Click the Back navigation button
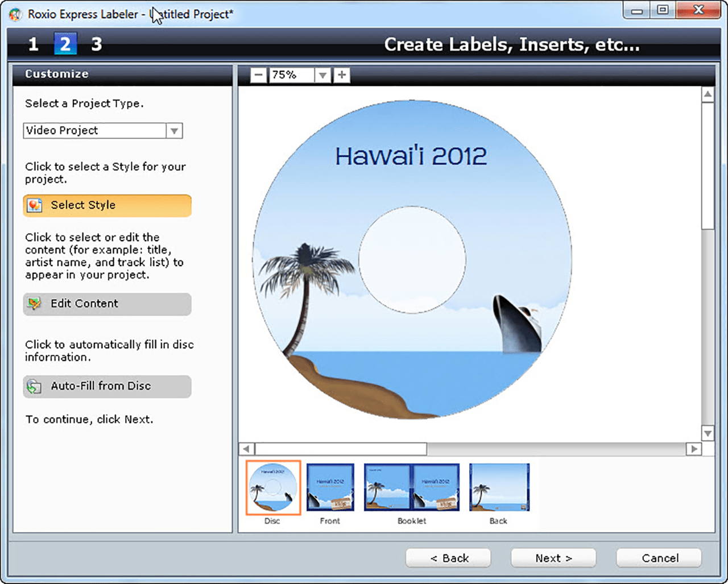728x584 pixels. (x=448, y=558)
